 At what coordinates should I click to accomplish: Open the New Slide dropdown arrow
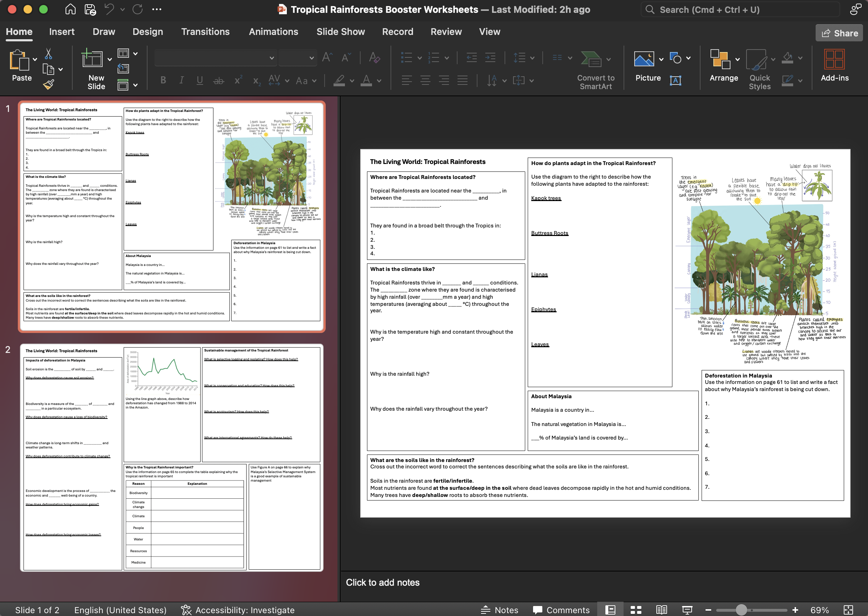pos(109,60)
